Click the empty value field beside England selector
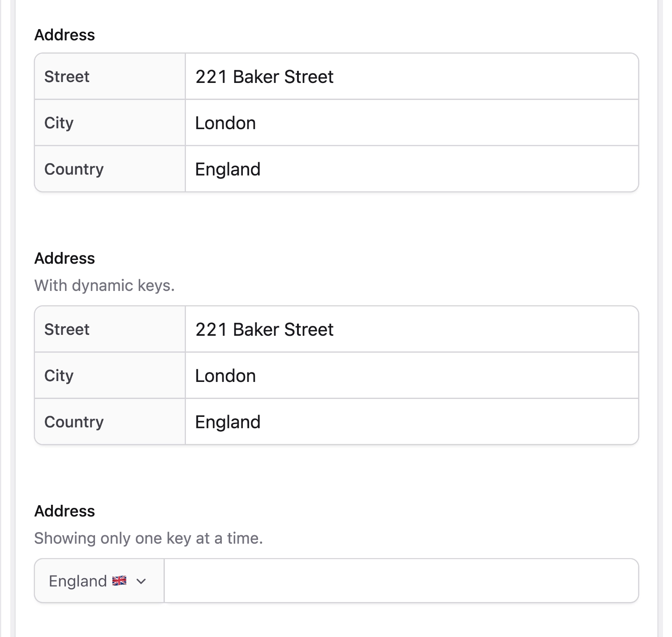Viewport: 672px width, 637px height. click(x=401, y=581)
